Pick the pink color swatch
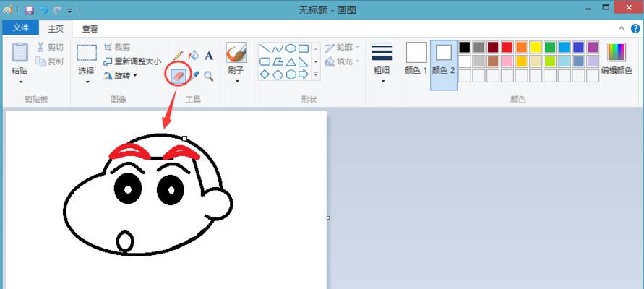Viewport: 644px width, 289px height. [507, 61]
